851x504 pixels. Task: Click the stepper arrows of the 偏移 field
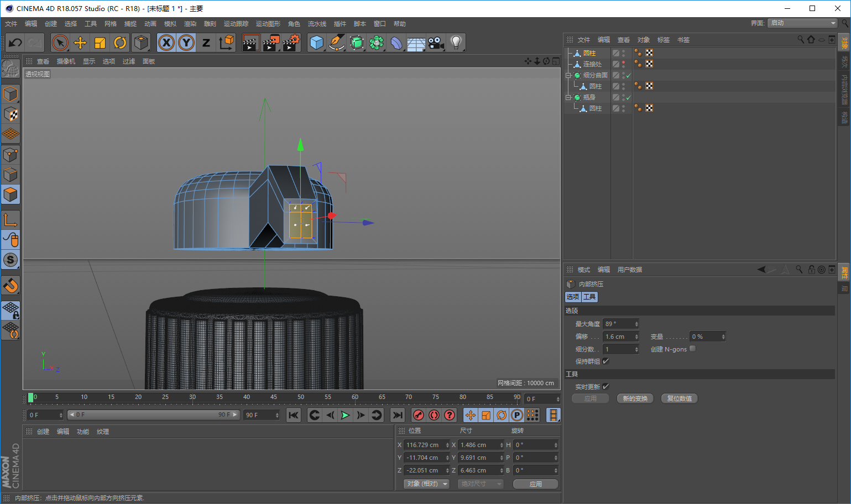[636, 337]
